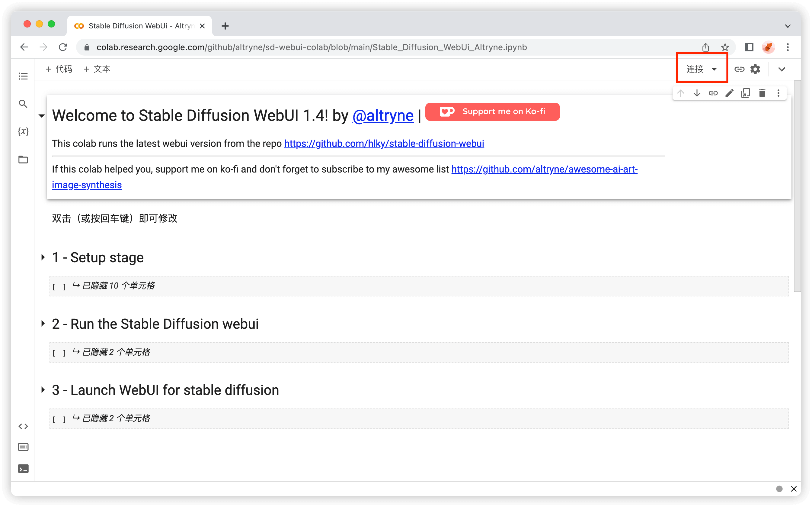The image size is (812, 507).
Task: Show hidden 2 cells under section 3
Action: 419,418
